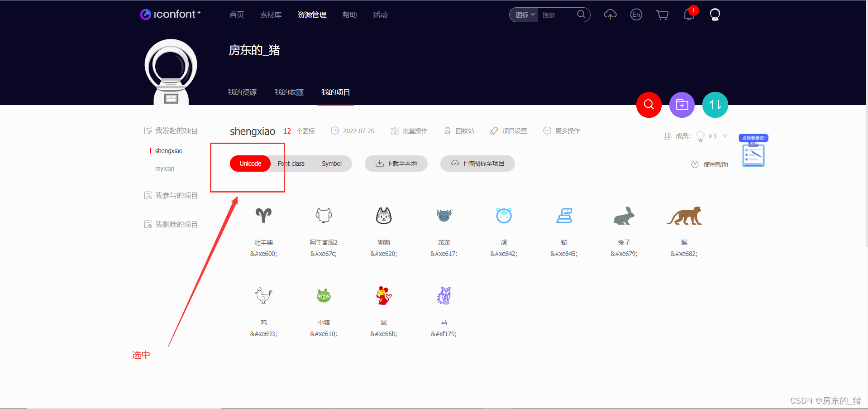The height and width of the screenshot is (409, 868).
Task: Open 我发起的项目 section
Action: [171, 130]
